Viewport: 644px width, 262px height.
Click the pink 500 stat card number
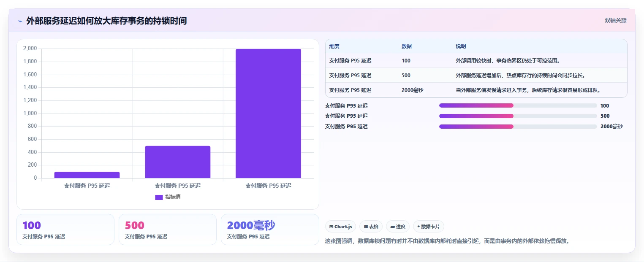coord(134,225)
